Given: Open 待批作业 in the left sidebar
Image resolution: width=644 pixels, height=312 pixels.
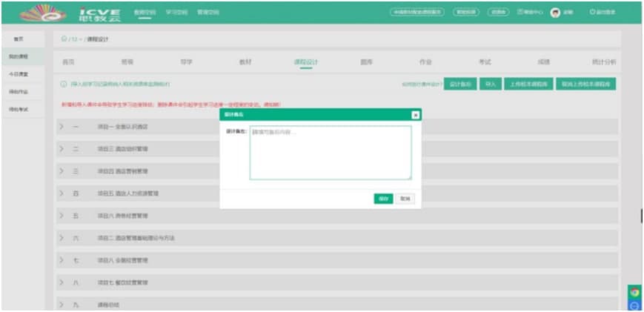Looking at the screenshot, I should [x=19, y=92].
